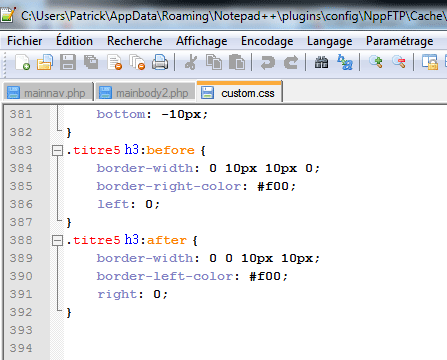This screenshot has height=360, width=447.
Task: Click line number 381 in margin
Action: [21, 114]
